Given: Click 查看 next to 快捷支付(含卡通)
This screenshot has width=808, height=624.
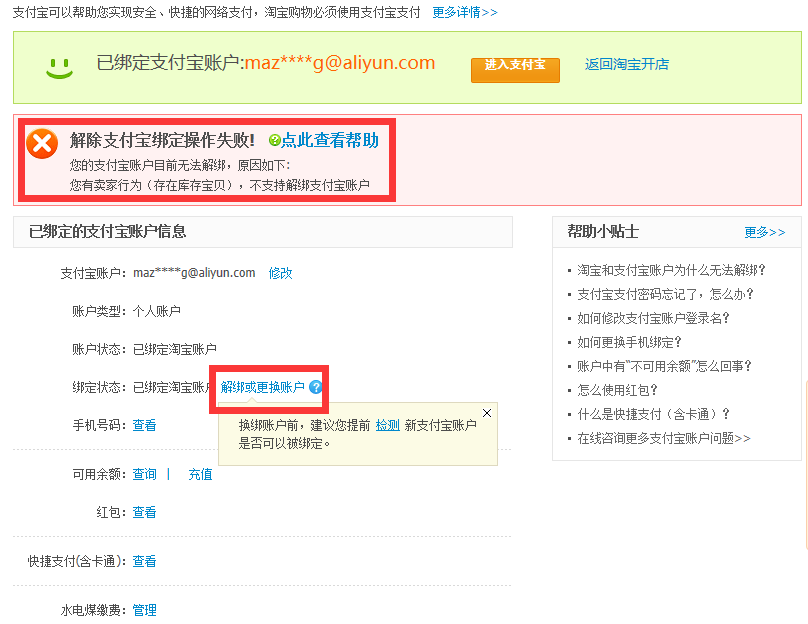Looking at the screenshot, I should click(144, 561).
